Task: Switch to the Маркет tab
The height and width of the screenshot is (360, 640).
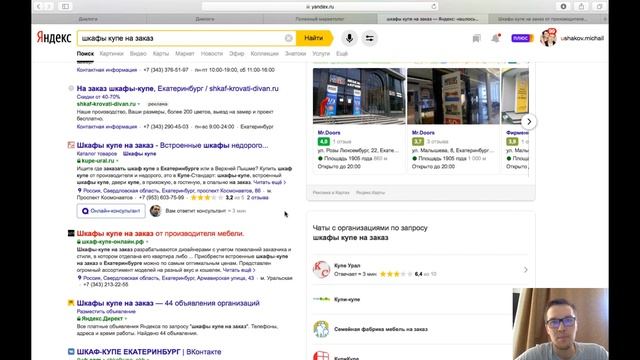Action: click(x=185, y=53)
